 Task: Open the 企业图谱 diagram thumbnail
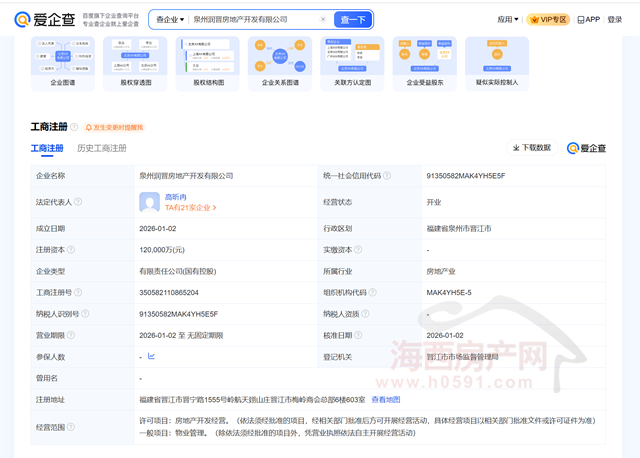coord(62,63)
